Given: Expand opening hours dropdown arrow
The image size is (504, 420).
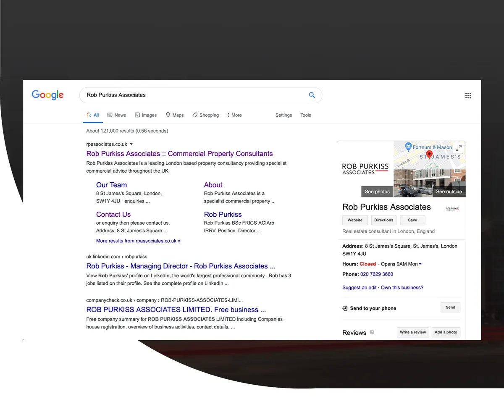Looking at the screenshot, I should pyautogui.click(x=420, y=264).
